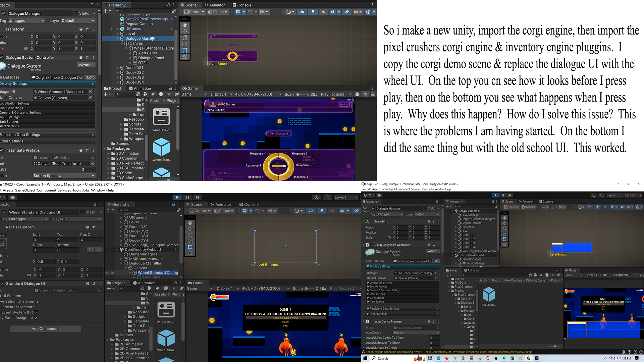Open GameObject menu in bottom-left editor

(25, 190)
